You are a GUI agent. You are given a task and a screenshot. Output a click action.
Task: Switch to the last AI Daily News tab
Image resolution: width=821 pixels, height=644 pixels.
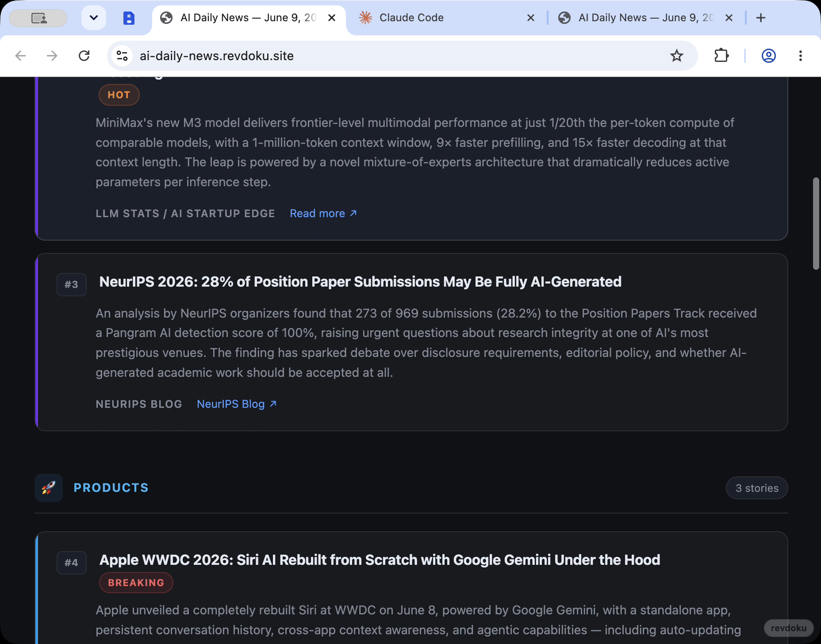(646, 18)
